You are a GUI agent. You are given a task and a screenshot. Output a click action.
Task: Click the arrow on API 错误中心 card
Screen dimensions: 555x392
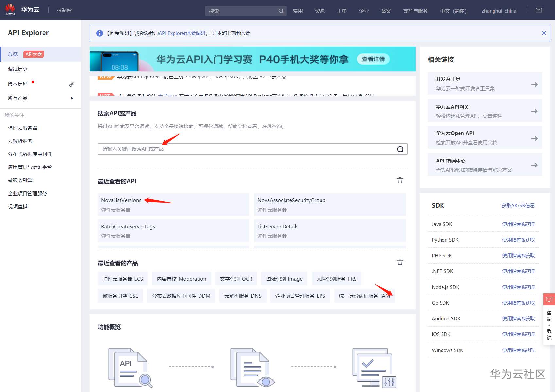point(534,165)
